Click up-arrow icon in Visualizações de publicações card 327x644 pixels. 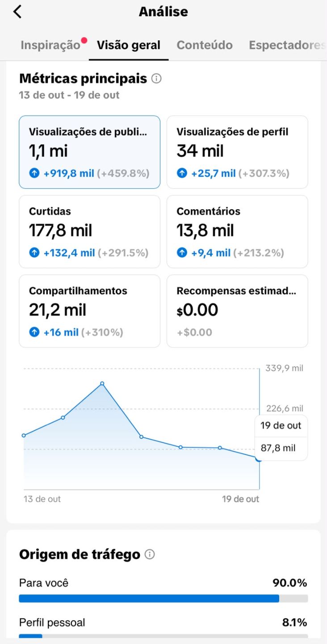point(34,173)
